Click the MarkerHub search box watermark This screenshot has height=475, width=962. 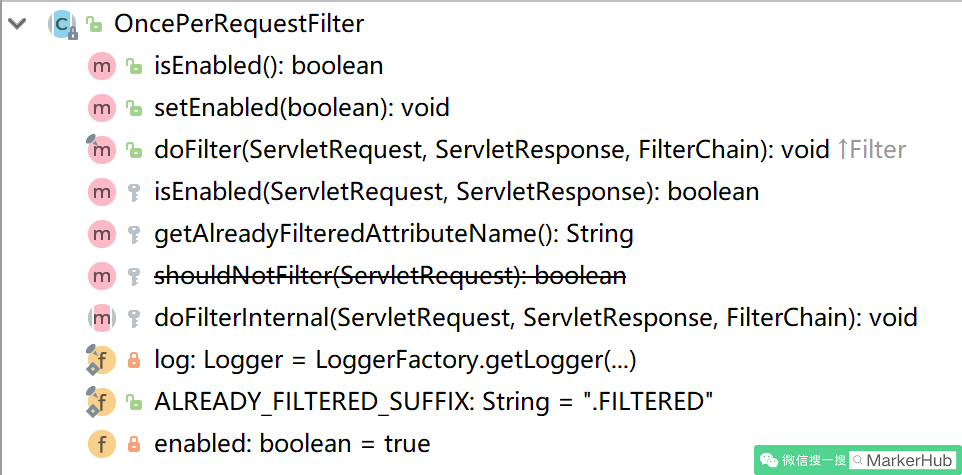pyautogui.click(x=904, y=460)
